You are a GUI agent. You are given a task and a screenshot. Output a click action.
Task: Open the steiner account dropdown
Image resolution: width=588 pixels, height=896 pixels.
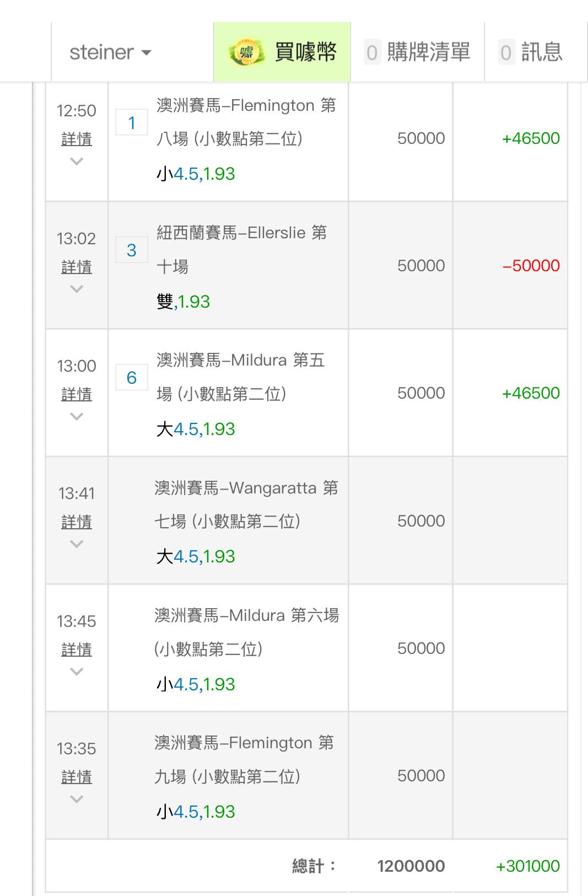[x=110, y=52]
